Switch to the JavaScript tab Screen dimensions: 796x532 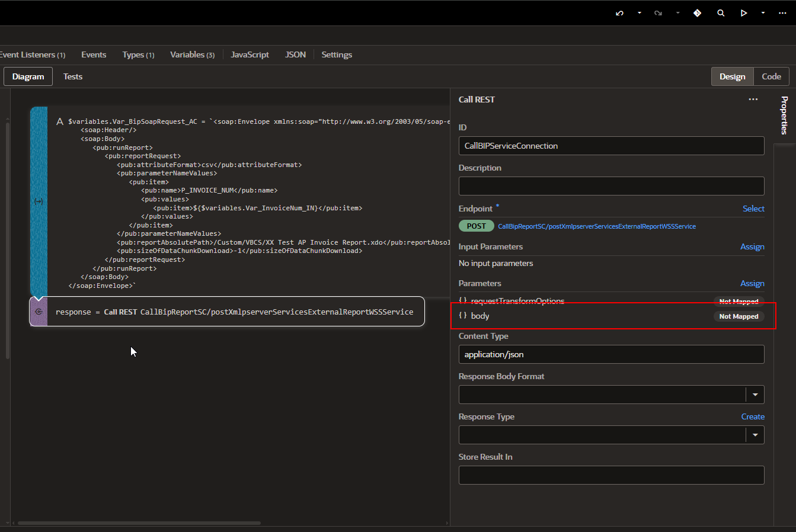[x=250, y=55]
